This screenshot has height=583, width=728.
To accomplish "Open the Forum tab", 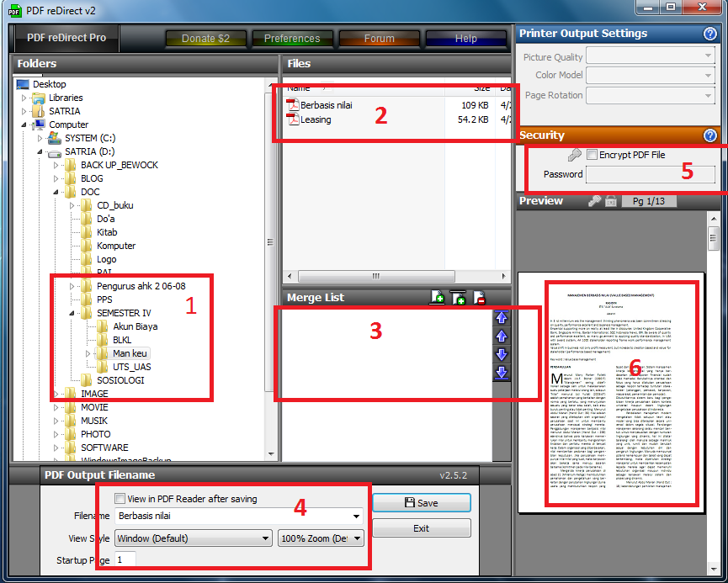I will tap(380, 39).
